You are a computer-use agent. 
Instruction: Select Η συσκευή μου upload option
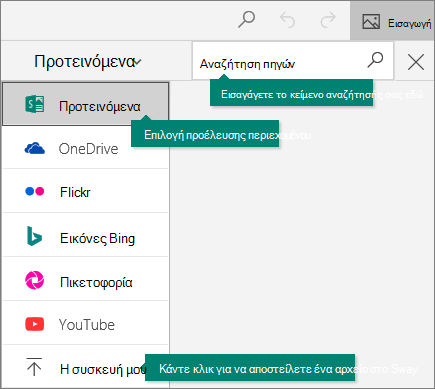pyautogui.click(x=86, y=367)
